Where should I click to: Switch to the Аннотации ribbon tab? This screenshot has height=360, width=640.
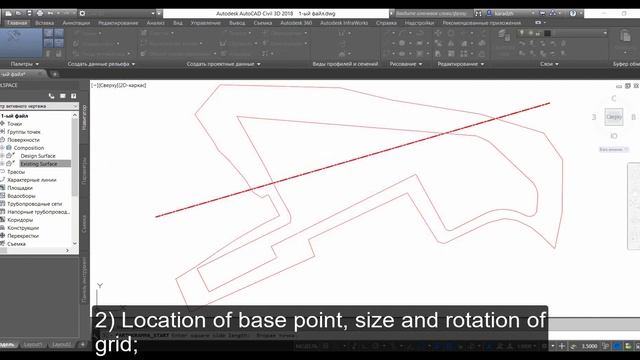[x=76, y=23]
